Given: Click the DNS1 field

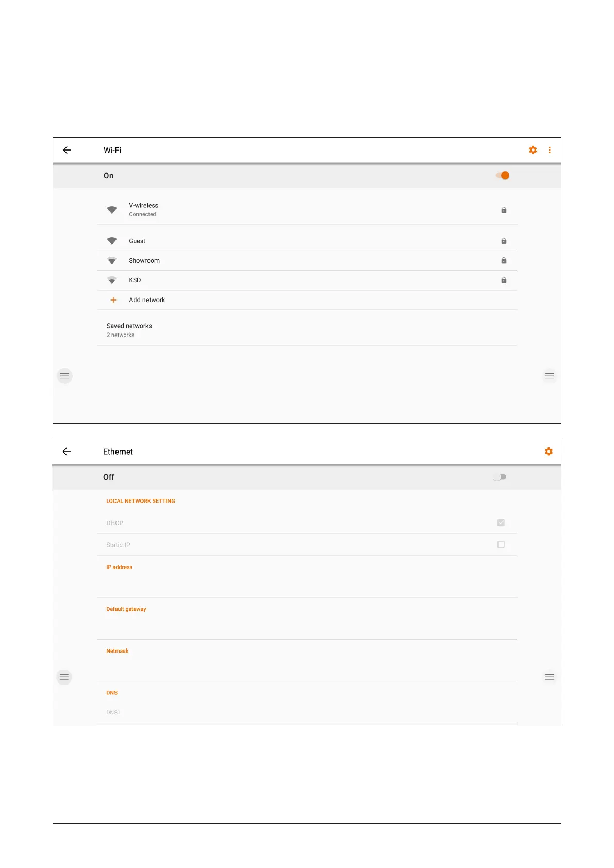Looking at the screenshot, I should 307,713.
